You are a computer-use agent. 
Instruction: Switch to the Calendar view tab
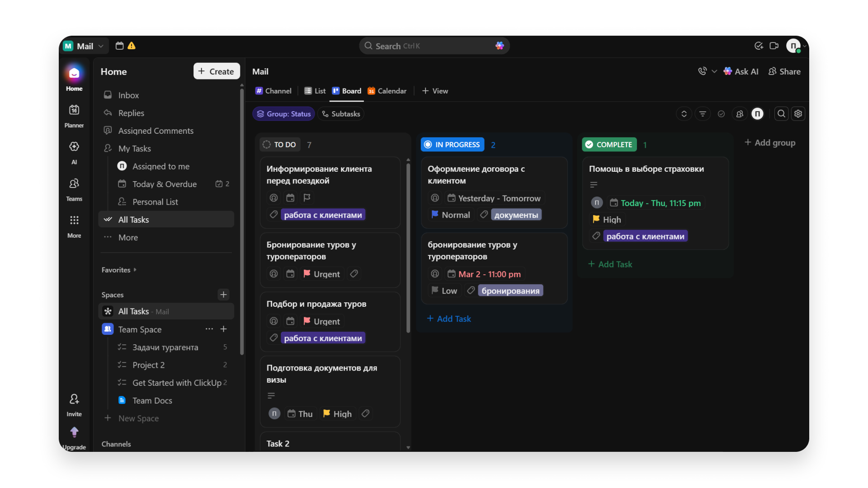click(x=387, y=91)
